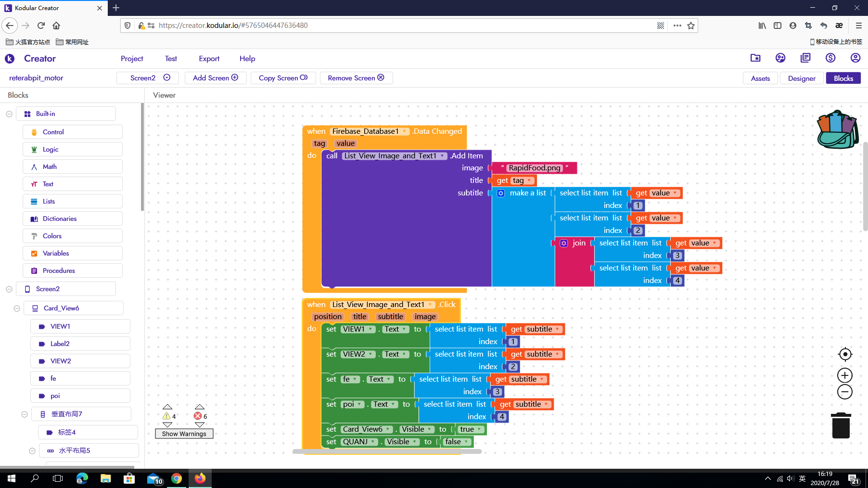Click the zoom in plus icon in the viewer

[845, 375]
